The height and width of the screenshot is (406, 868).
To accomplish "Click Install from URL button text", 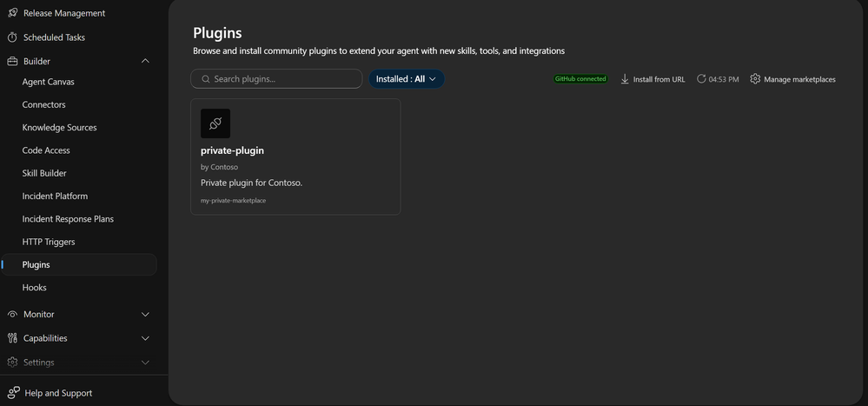I will click(659, 79).
